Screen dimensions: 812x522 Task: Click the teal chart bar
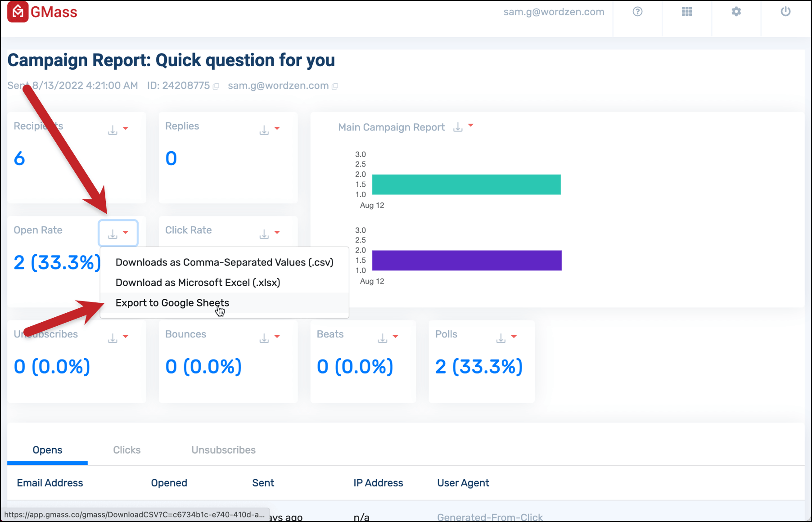click(466, 184)
